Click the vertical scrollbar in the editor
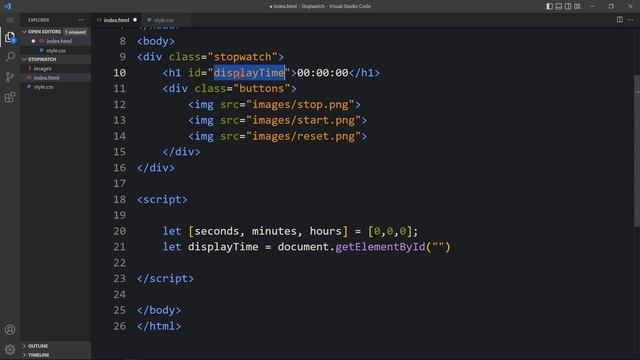Viewport: 640px width, 360px height. pos(637,151)
